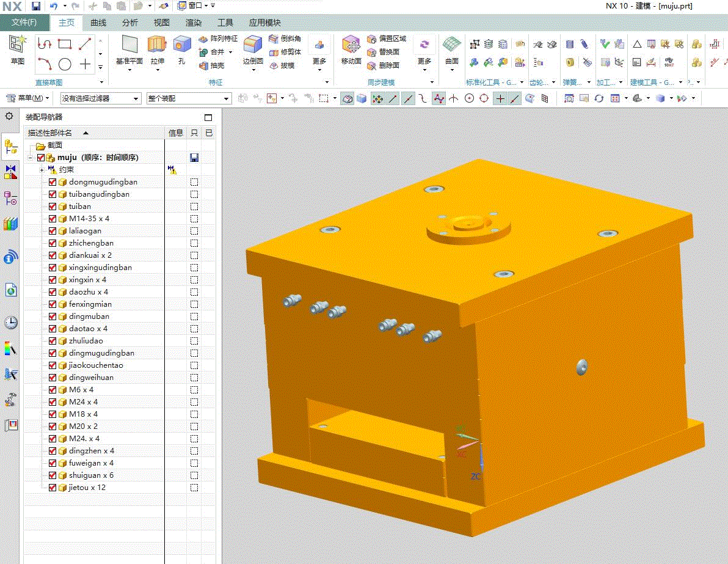Open the 整个装配 scope dropdown

pyautogui.click(x=189, y=98)
